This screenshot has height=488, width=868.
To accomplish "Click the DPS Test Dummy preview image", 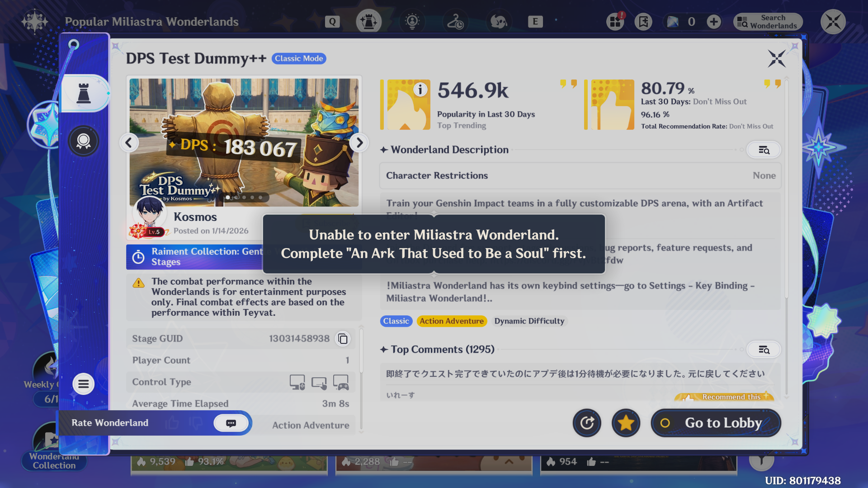I will (244, 142).
